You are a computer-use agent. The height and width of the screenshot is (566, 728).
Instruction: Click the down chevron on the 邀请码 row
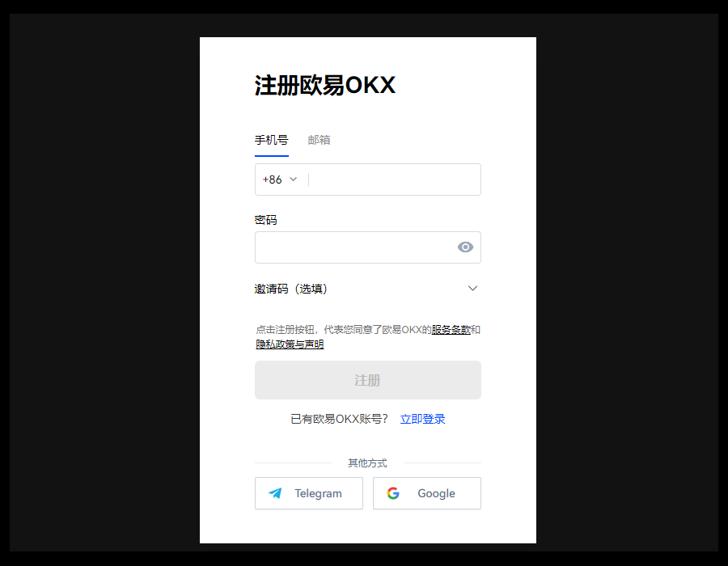tap(473, 289)
